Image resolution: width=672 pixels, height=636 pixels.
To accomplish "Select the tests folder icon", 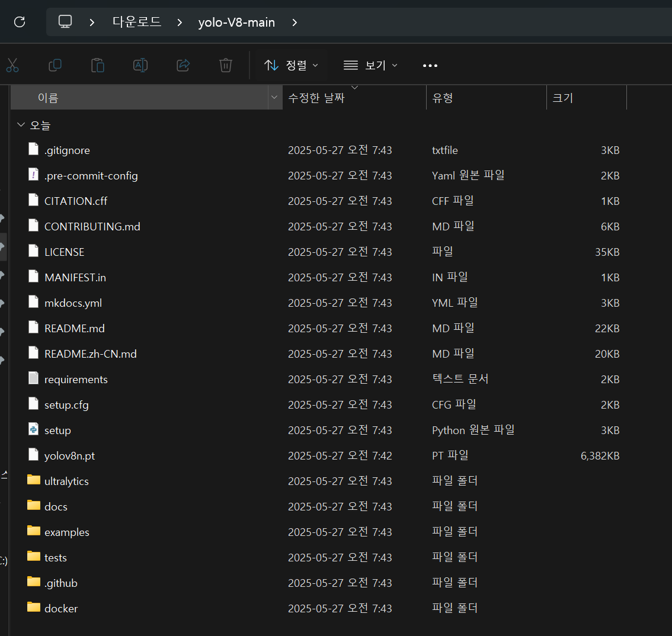I will click(33, 556).
